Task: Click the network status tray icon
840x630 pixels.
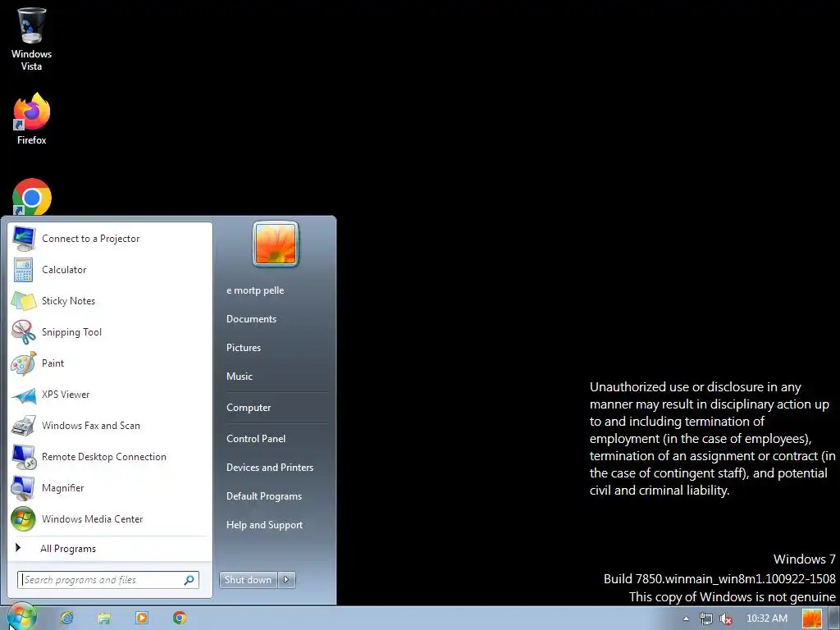Action: (706, 619)
